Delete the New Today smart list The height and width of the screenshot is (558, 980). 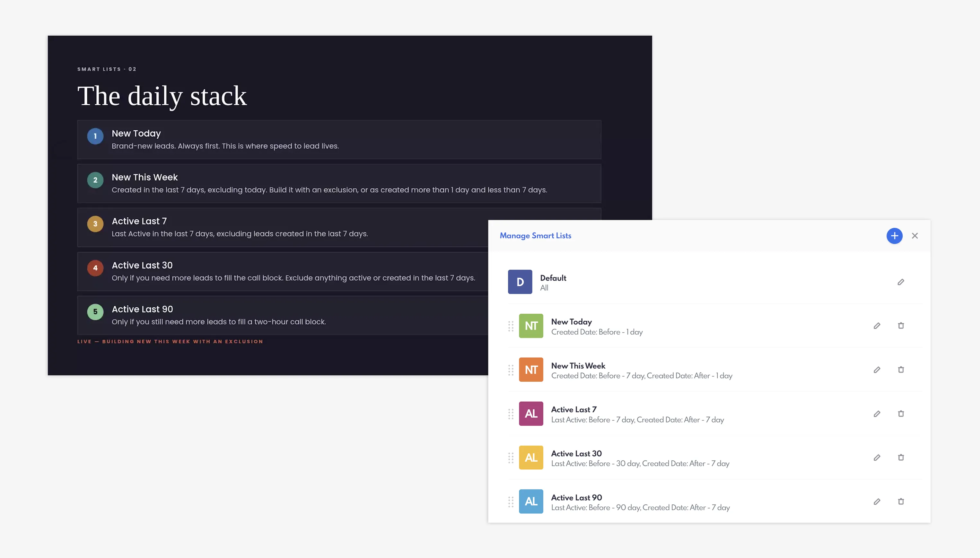pyautogui.click(x=901, y=326)
